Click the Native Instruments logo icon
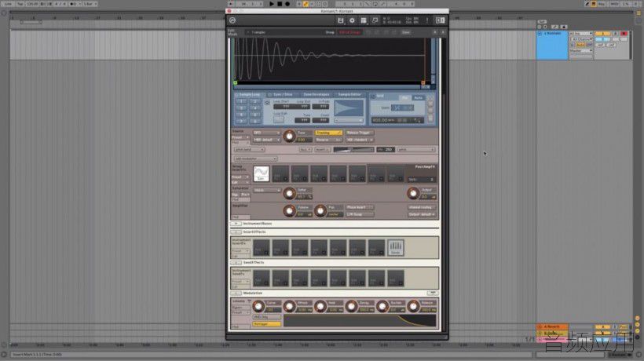This screenshot has width=644, height=361. pyautogui.click(x=232, y=20)
